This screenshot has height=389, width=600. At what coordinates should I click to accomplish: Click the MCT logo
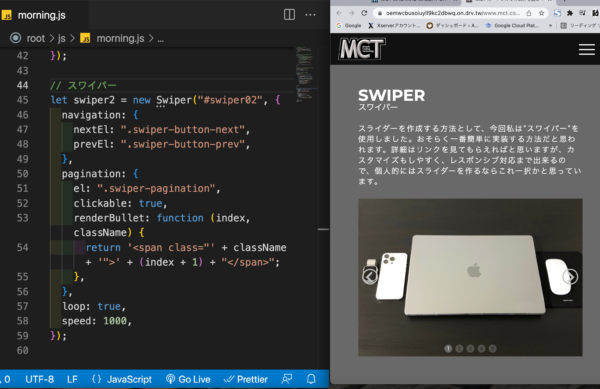click(x=362, y=49)
